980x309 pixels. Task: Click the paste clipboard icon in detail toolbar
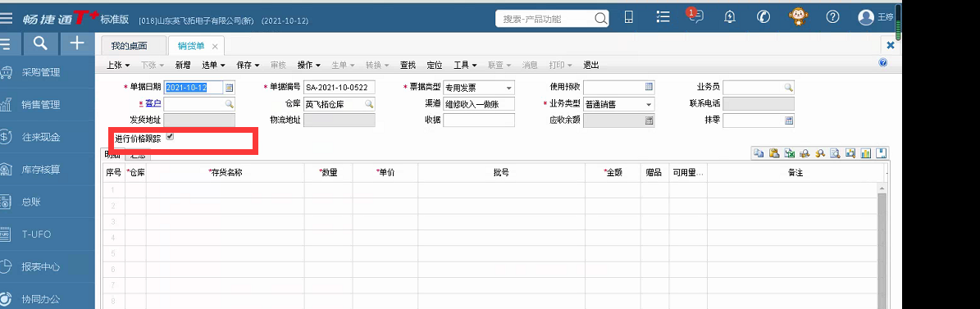[774, 153]
